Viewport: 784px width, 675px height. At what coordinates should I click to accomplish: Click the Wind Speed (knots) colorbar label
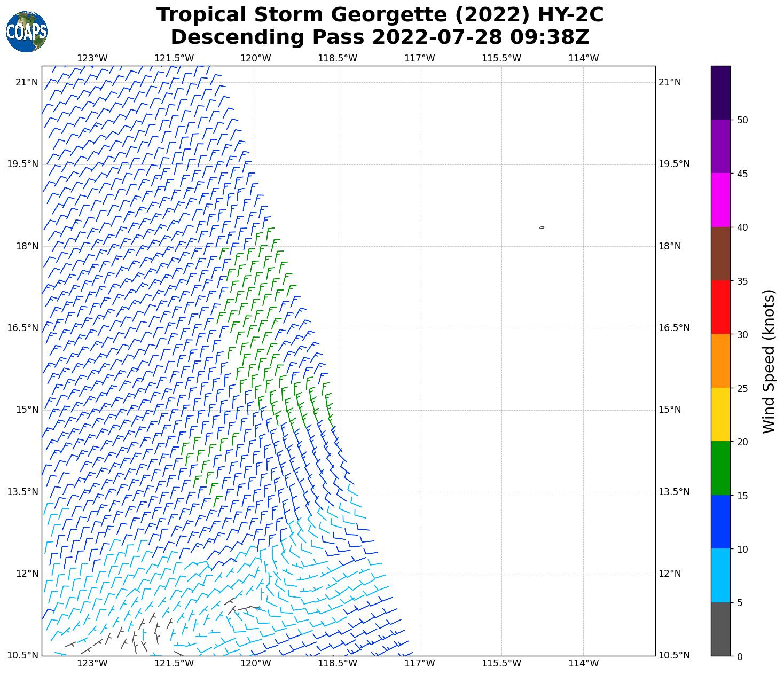pos(768,362)
